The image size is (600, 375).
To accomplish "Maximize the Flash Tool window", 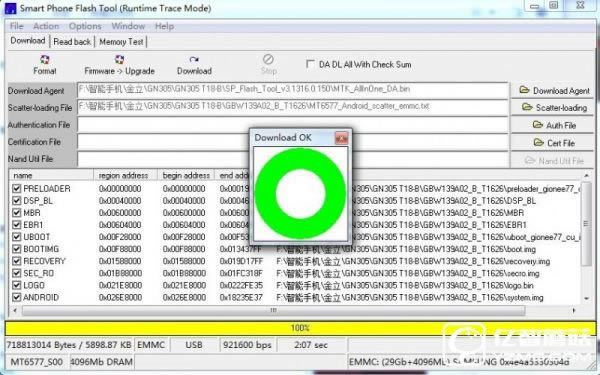I will coord(554,5).
